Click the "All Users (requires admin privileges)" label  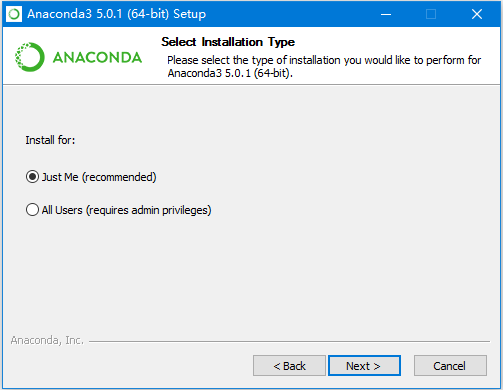point(126,210)
